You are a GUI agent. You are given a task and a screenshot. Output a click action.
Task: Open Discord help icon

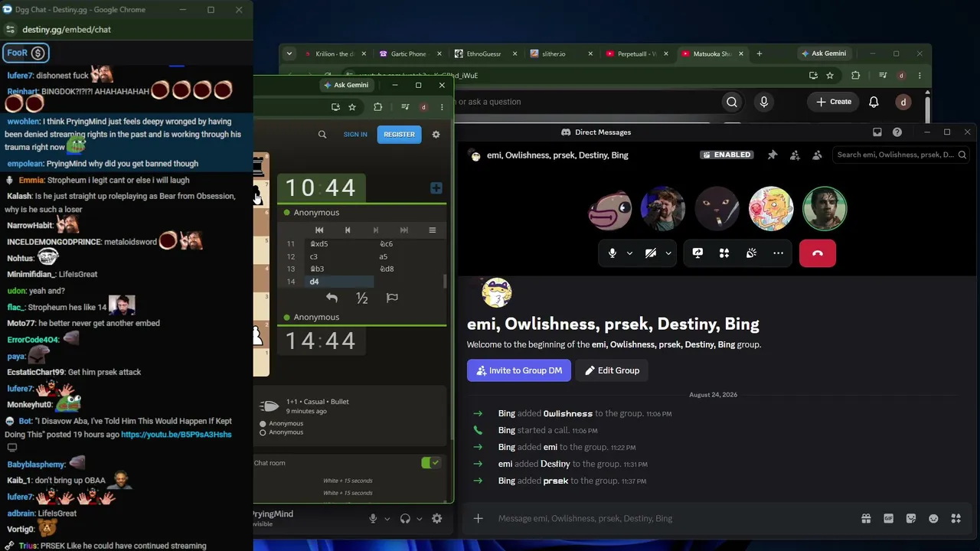pos(897,132)
